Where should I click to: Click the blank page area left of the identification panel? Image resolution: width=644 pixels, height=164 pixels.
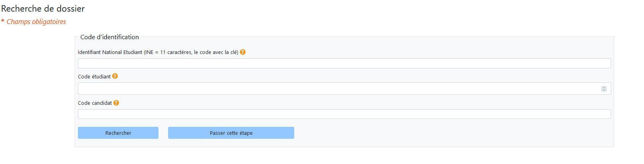click(36, 92)
